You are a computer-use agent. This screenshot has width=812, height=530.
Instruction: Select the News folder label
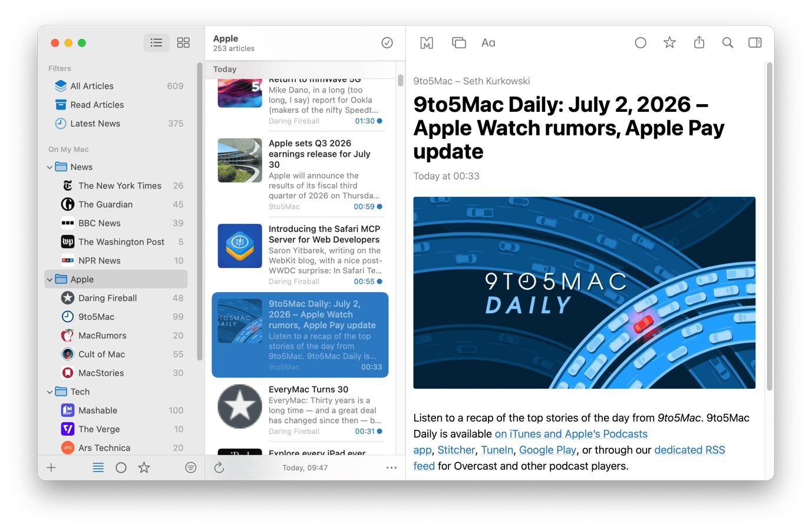81,167
